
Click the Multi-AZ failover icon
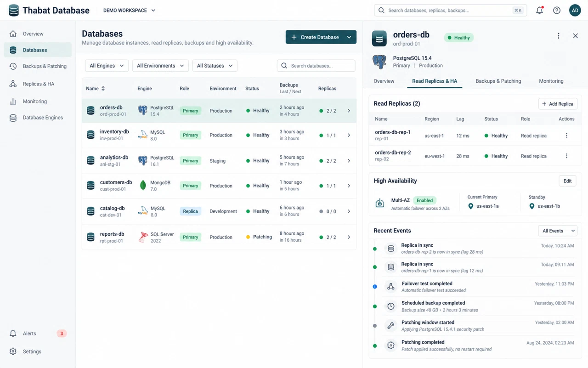pyautogui.click(x=380, y=203)
